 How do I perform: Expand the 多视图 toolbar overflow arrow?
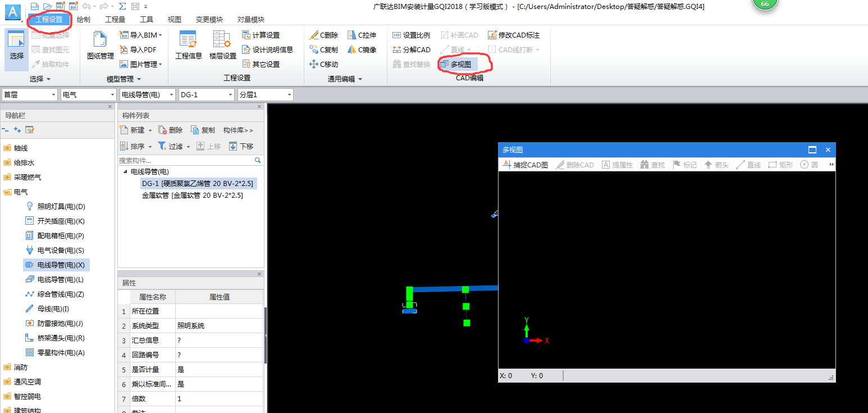pyautogui.click(x=832, y=165)
